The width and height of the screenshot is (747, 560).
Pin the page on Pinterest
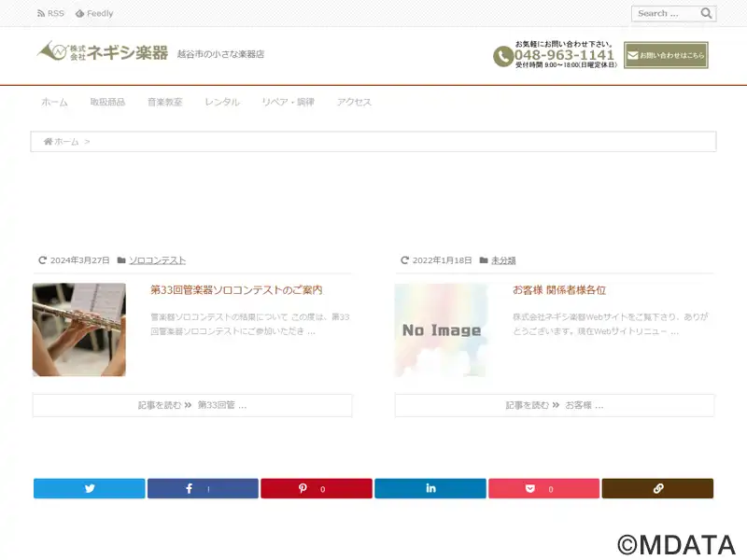pos(316,488)
